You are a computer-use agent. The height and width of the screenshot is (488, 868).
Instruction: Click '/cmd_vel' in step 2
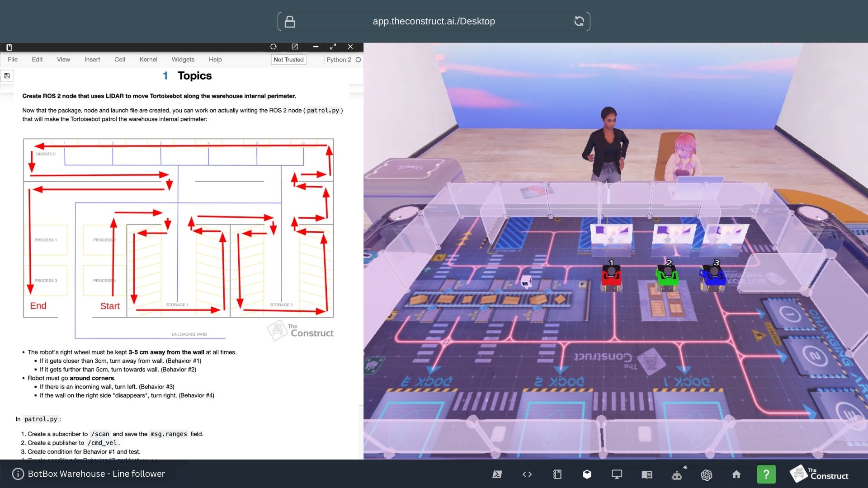(102, 443)
